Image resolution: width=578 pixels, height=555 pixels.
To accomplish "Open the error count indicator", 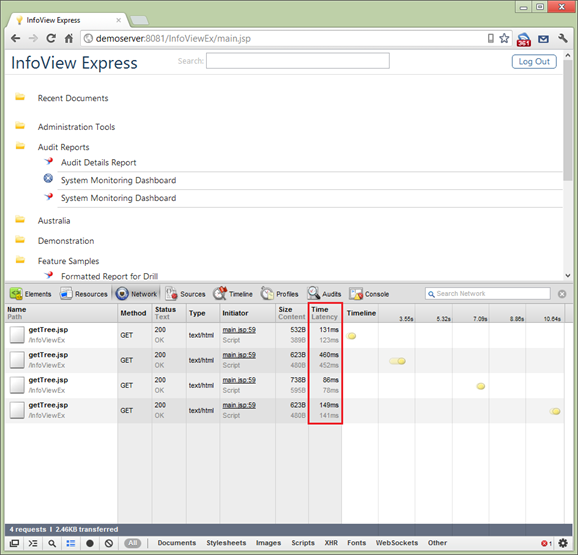I will [546, 543].
